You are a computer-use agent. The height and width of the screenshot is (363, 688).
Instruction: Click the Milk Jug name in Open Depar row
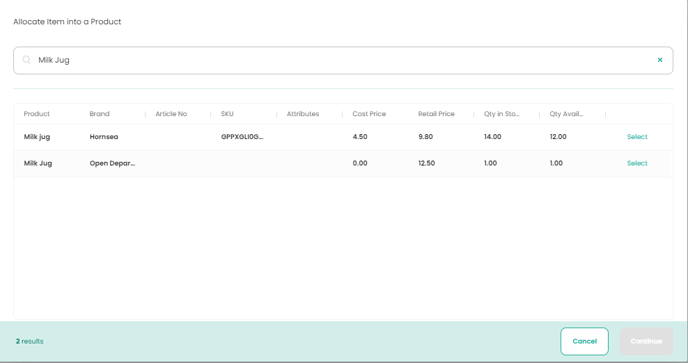[x=38, y=163]
